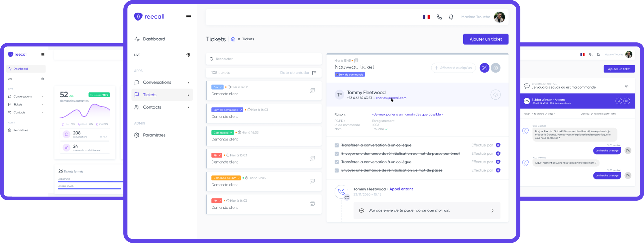The image size is (644, 243).
Task: Click flag icon on Bubba Watson banner
Action: (618, 101)
